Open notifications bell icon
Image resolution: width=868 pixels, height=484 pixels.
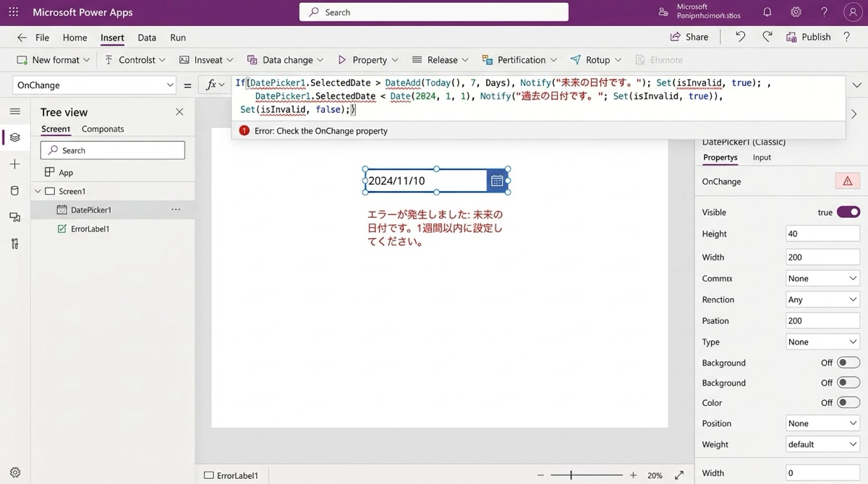coord(767,12)
